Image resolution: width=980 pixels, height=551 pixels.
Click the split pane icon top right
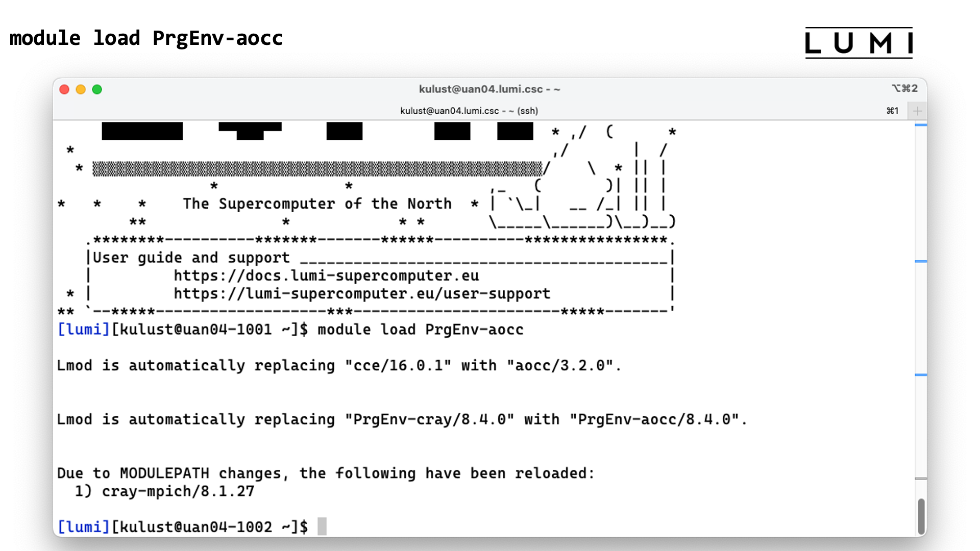tap(917, 111)
